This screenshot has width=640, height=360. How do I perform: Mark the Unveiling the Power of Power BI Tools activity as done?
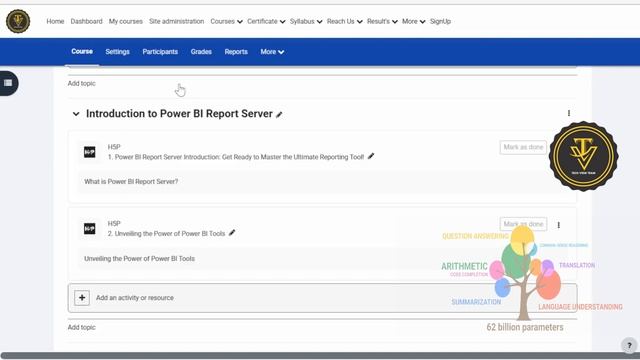(523, 224)
